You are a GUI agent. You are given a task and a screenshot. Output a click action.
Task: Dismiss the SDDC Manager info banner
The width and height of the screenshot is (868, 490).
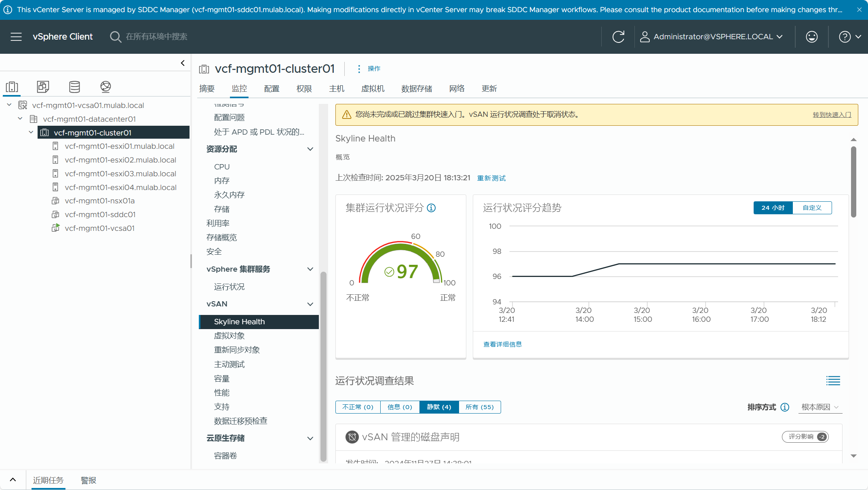(859, 10)
